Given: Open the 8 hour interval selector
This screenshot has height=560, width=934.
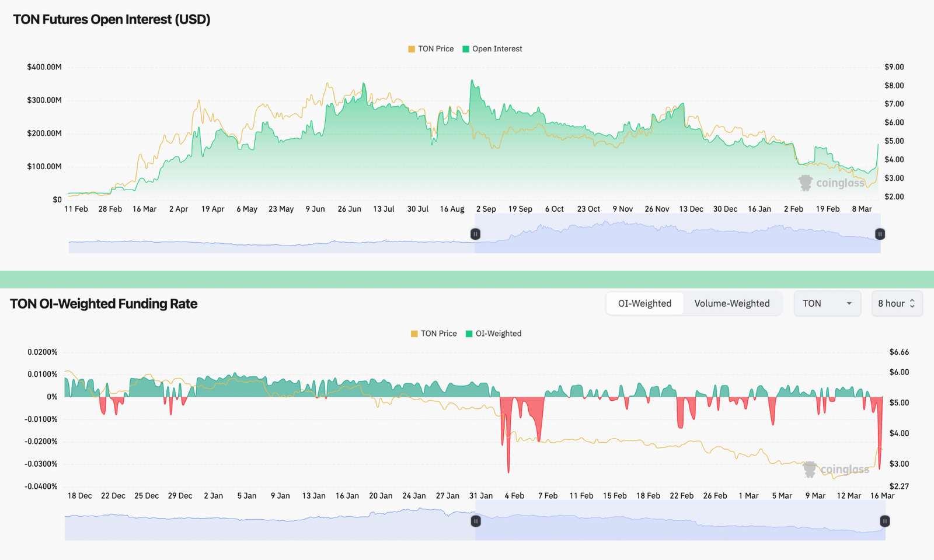Looking at the screenshot, I should (x=896, y=303).
